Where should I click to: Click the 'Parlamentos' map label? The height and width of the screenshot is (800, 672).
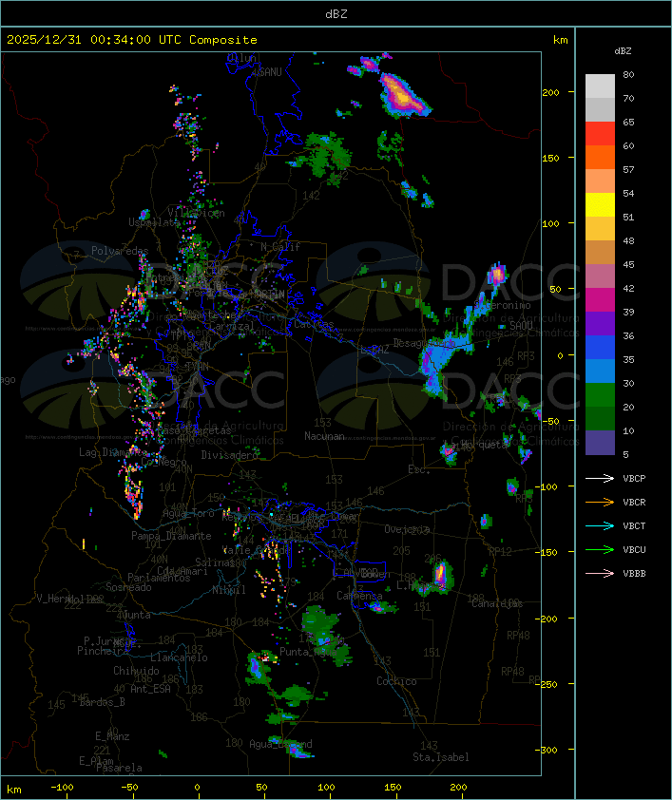click(x=159, y=578)
